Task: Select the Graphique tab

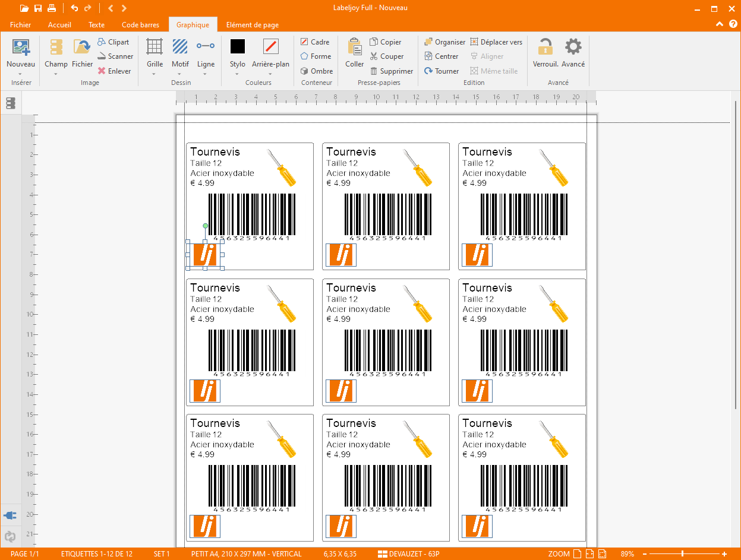Action: (193, 25)
